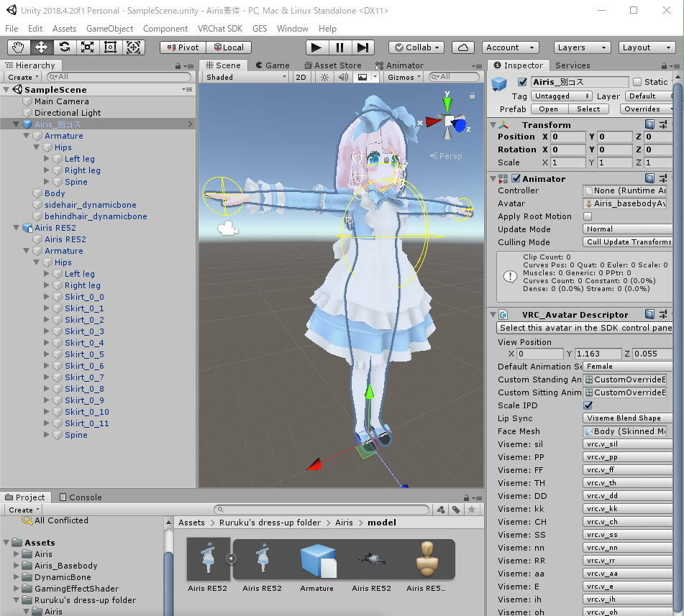This screenshot has height=616, width=684.
Task: Open the VRChat SDK menu
Action: [x=219, y=29]
